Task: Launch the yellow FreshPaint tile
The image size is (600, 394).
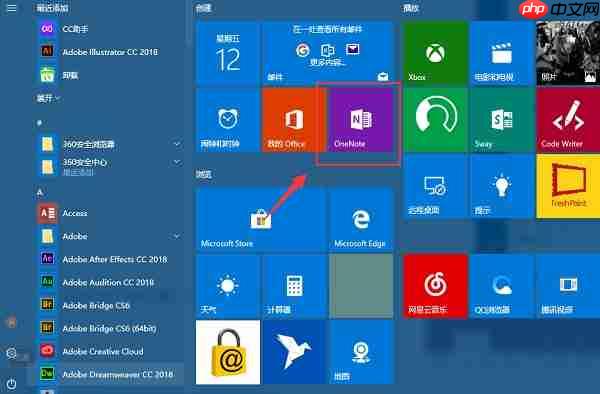Action: 568,187
